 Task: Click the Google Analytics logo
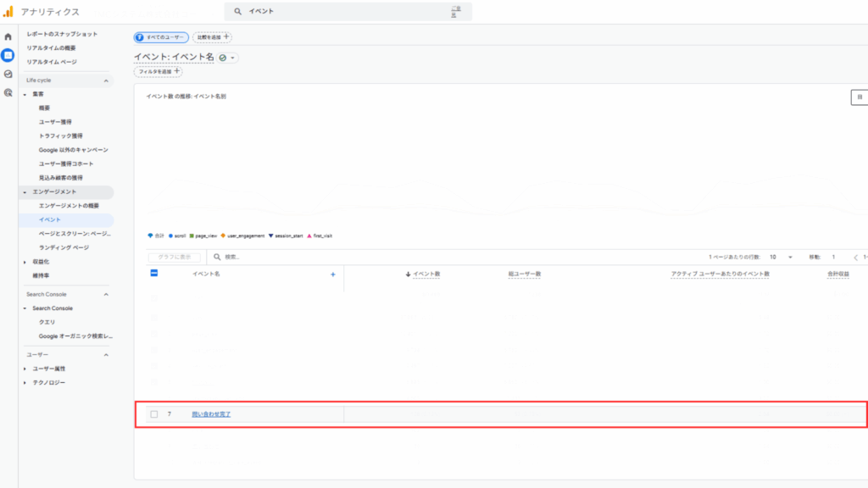click(x=8, y=11)
